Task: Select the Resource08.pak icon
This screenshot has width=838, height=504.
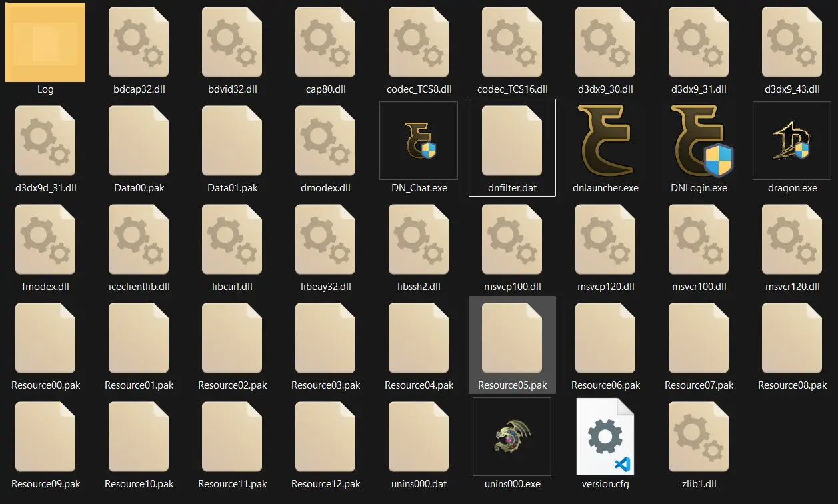Action: 792,339
